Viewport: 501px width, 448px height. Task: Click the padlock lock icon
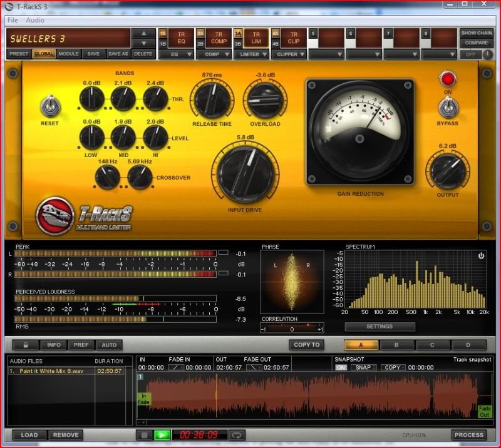pyautogui.click(x=26, y=345)
